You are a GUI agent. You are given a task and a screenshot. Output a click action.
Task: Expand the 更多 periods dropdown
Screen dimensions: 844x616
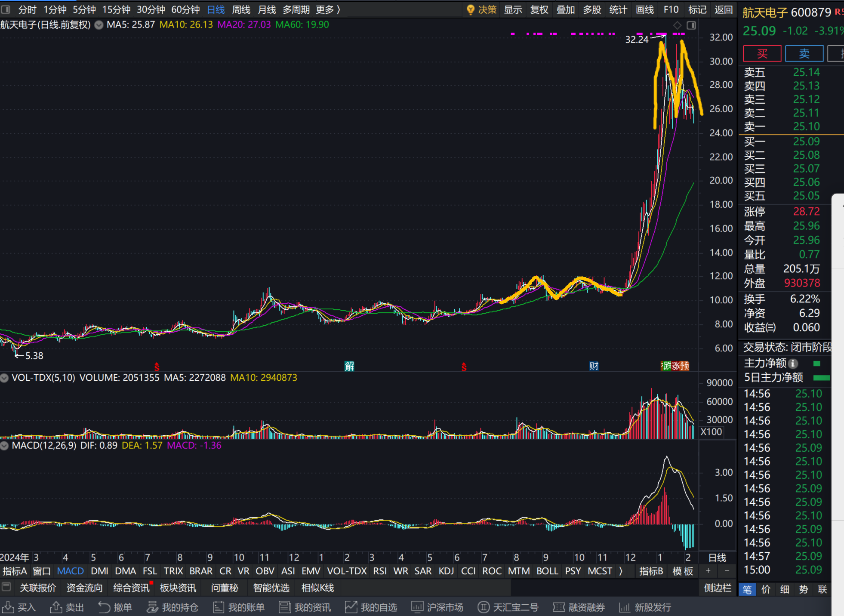tap(328, 9)
